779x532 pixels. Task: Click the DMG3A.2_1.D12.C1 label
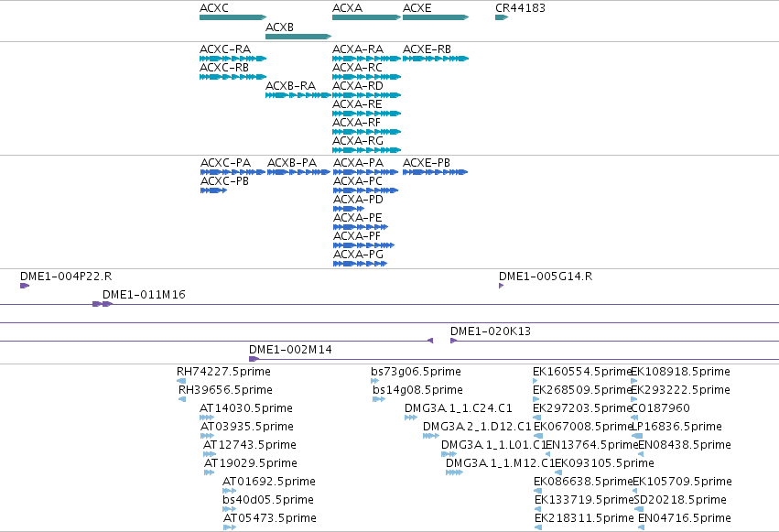point(477,428)
